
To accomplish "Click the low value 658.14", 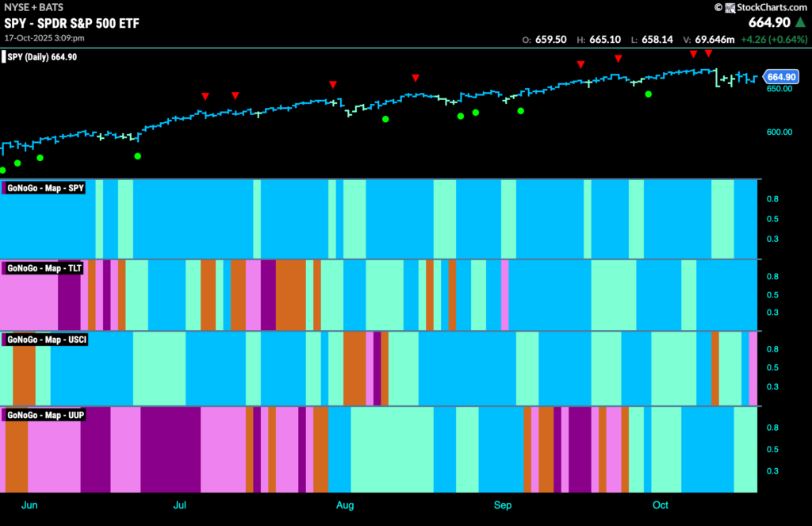I will [657, 40].
